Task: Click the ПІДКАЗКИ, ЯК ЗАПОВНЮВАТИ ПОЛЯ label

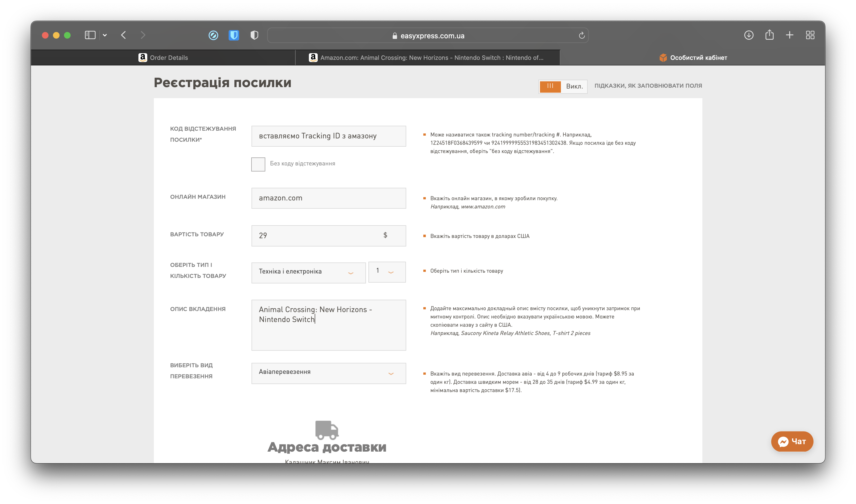Action: [648, 86]
